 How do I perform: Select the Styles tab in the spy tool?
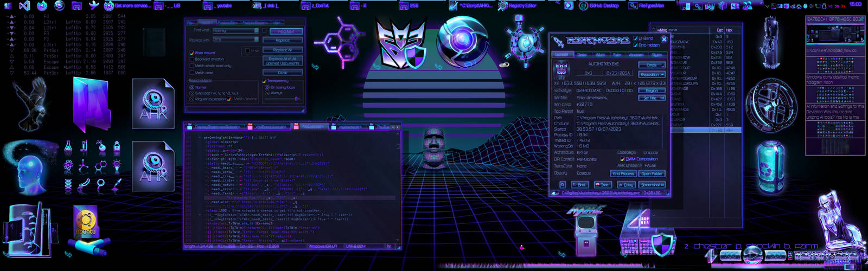[656, 54]
